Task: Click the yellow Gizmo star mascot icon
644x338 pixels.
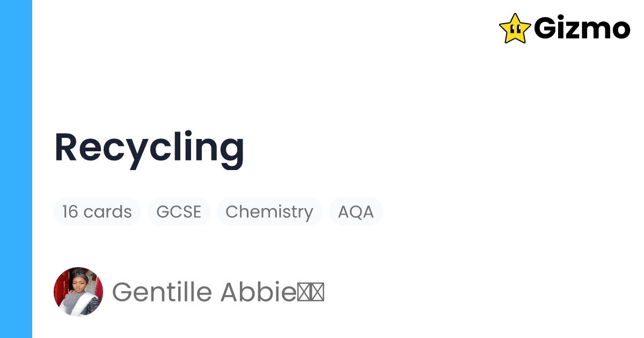Action: pyautogui.click(x=515, y=28)
